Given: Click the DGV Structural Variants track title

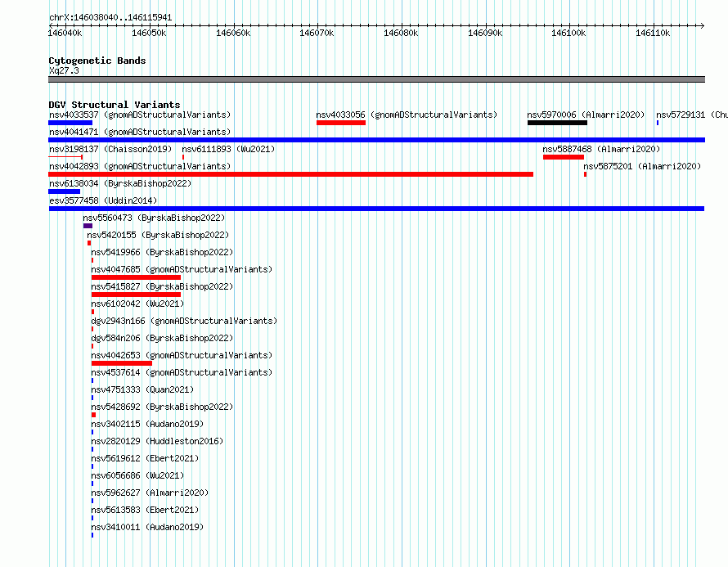Looking at the screenshot, I should click(x=115, y=105).
